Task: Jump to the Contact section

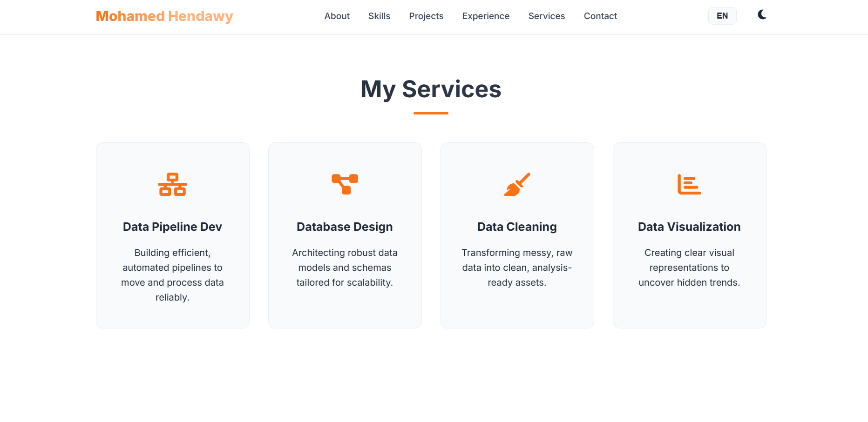Action: [600, 16]
